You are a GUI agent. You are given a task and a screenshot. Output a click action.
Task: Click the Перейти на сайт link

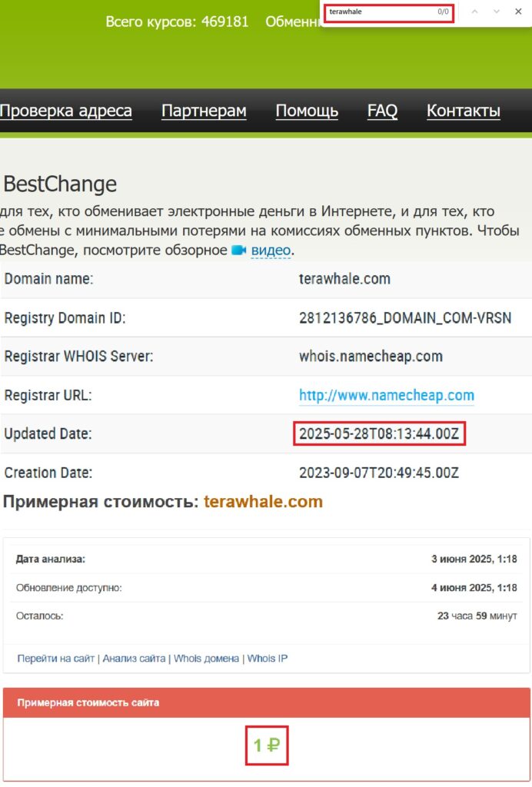click(x=55, y=659)
